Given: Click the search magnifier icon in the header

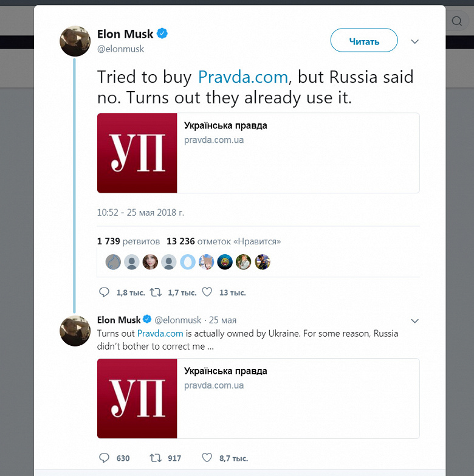Looking at the screenshot, I should pyautogui.click(x=456, y=22).
